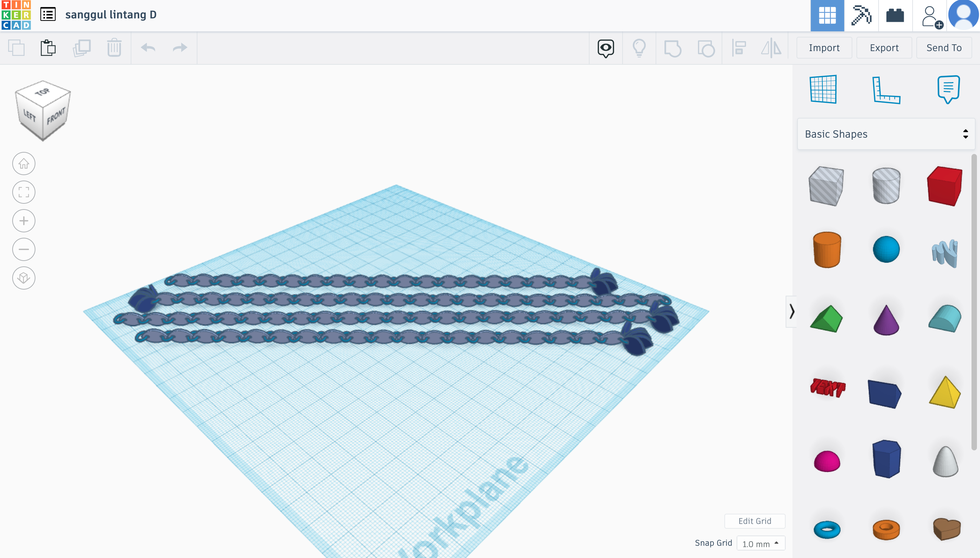
Task: Open the user profile avatar
Action: (964, 15)
